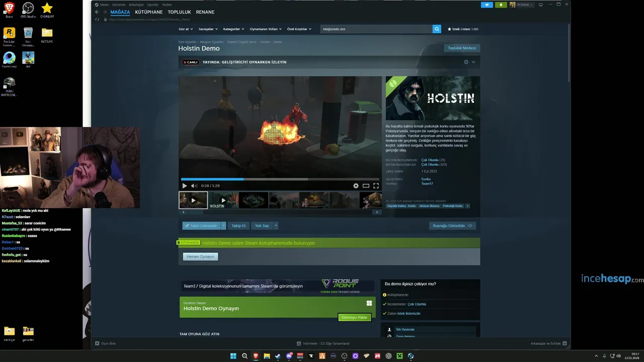Open the PUBG Battlegrounds desktop shortcut
This screenshot has height=362, width=644.
point(9,86)
